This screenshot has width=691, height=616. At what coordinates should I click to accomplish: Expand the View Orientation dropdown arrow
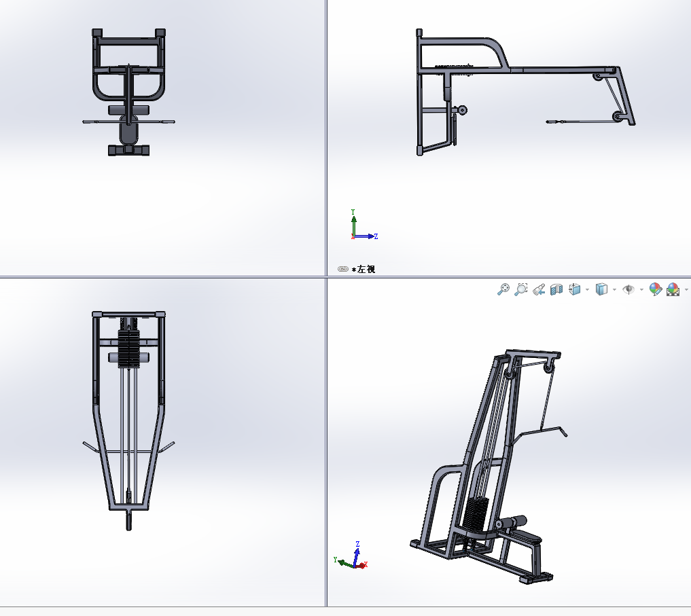coord(587,290)
